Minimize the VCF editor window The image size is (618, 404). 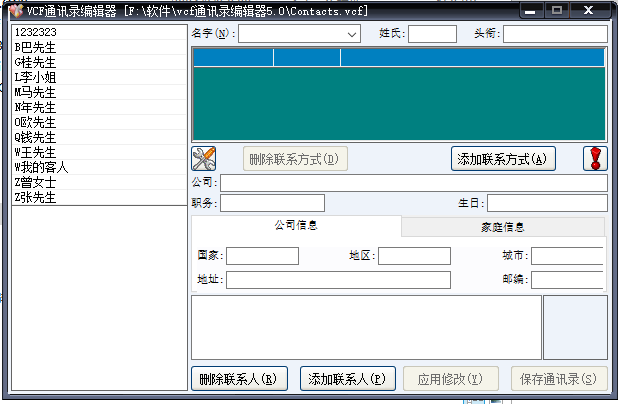pos(531,11)
